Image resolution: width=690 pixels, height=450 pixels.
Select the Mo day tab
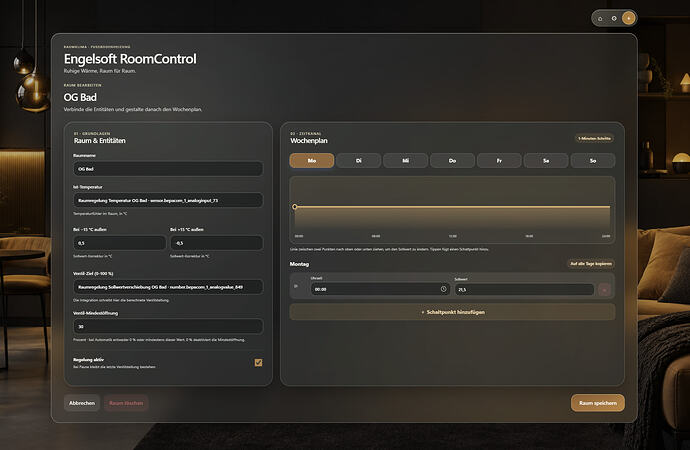coord(312,161)
